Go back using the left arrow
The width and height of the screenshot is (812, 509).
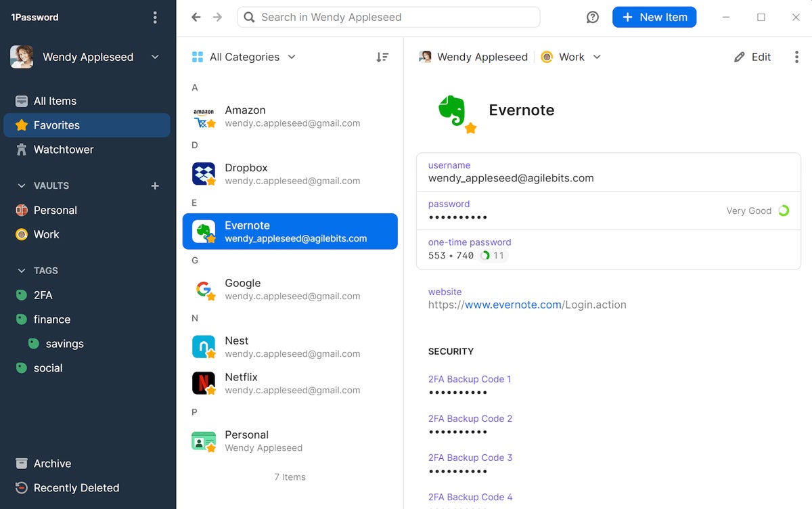196,18
